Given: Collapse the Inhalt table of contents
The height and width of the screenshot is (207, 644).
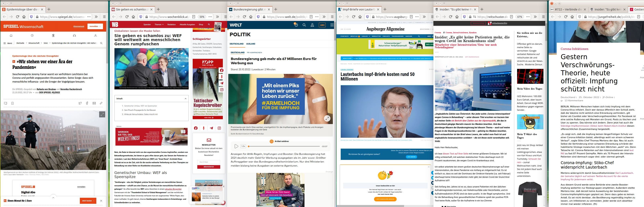Looking at the screenshot, I should (185, 99).
